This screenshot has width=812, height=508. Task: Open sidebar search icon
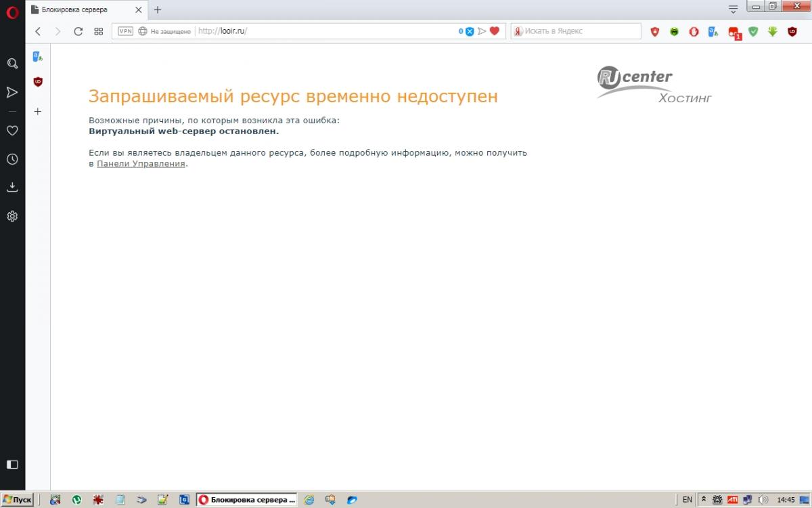pyautogui.click(x=12, y=63)
